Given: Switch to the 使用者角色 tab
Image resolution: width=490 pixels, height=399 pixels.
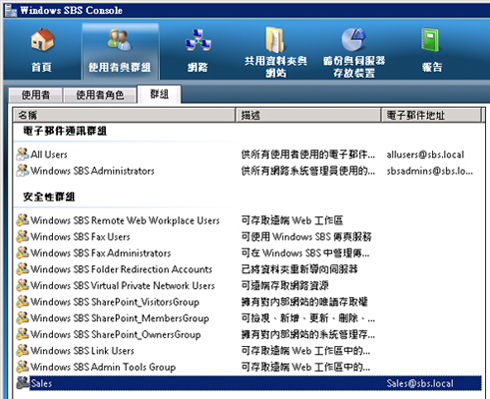Looking at the screenshot, I should click(100, 95).
